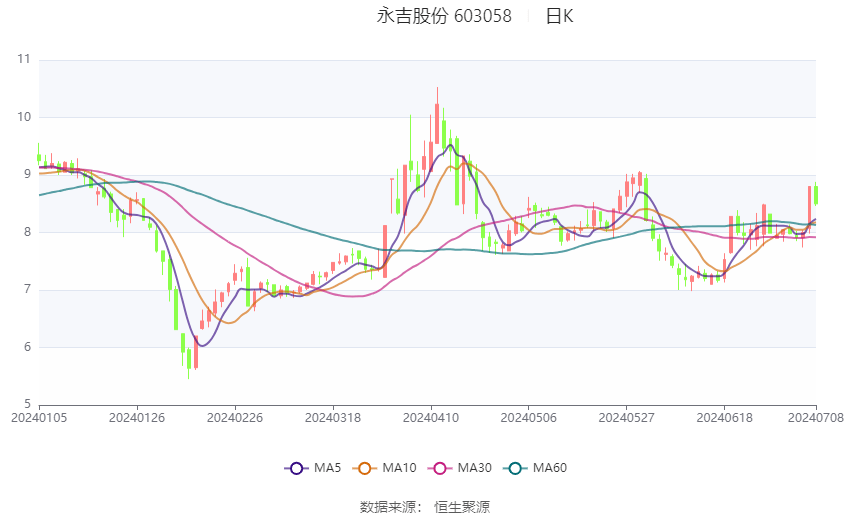Click the x-axis date label 20240618
Viewport: 850px width, 517px height.
725,418
